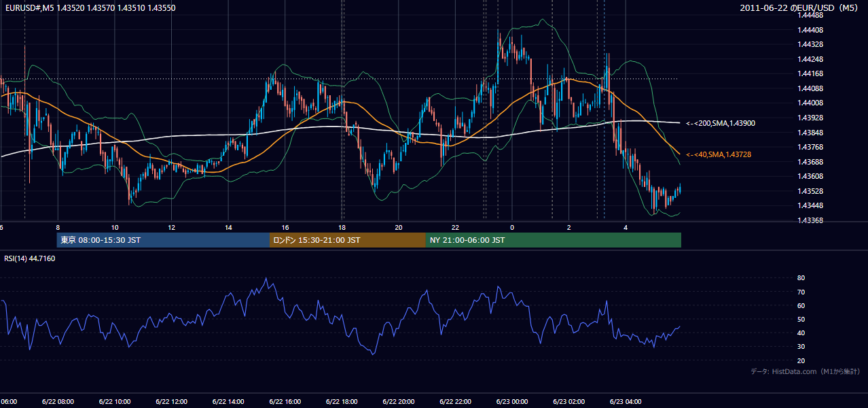This screenshot has width=868, height=408.
Task: Click RSI scale value 60
Action: [x=801, y=306]
